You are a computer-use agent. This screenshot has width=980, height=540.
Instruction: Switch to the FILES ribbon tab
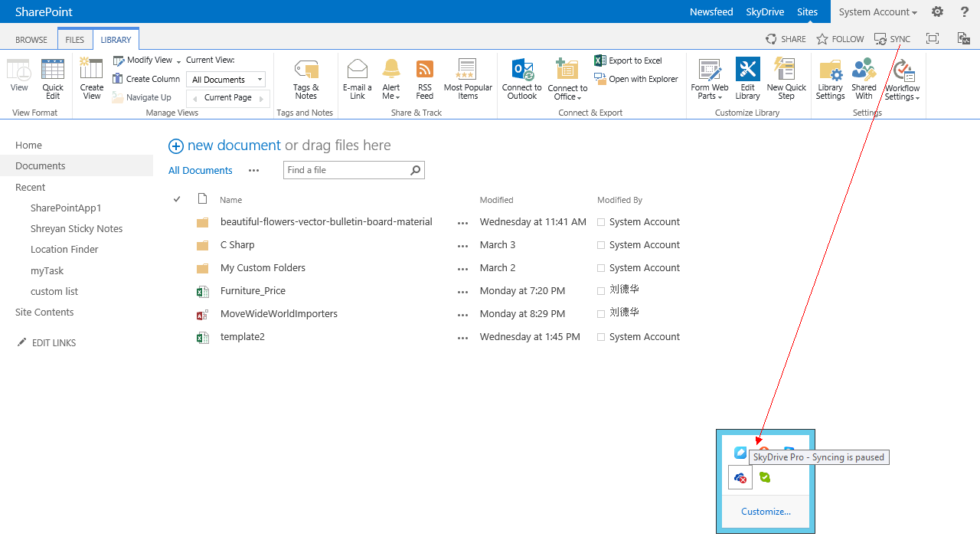(75, 40)
